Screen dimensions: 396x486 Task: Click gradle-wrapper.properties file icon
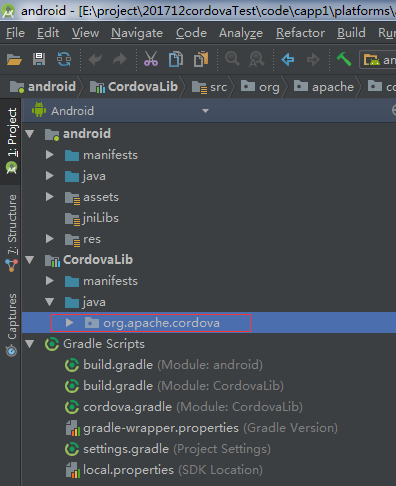73,428
